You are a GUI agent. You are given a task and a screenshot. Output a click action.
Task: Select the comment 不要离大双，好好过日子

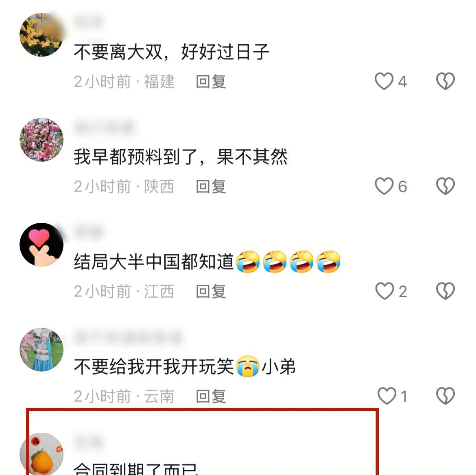(172, 52)
